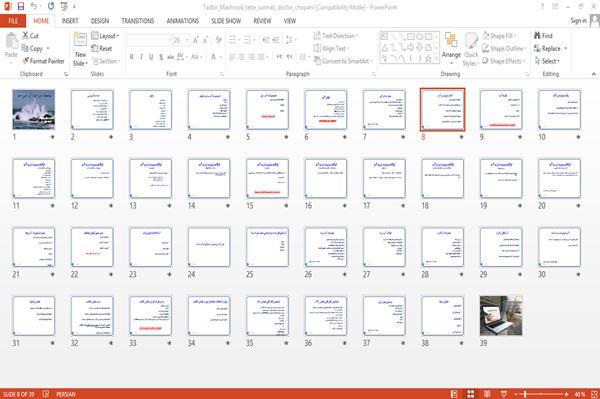Align text left
The image size is (600, 399).
pos(232,57)
